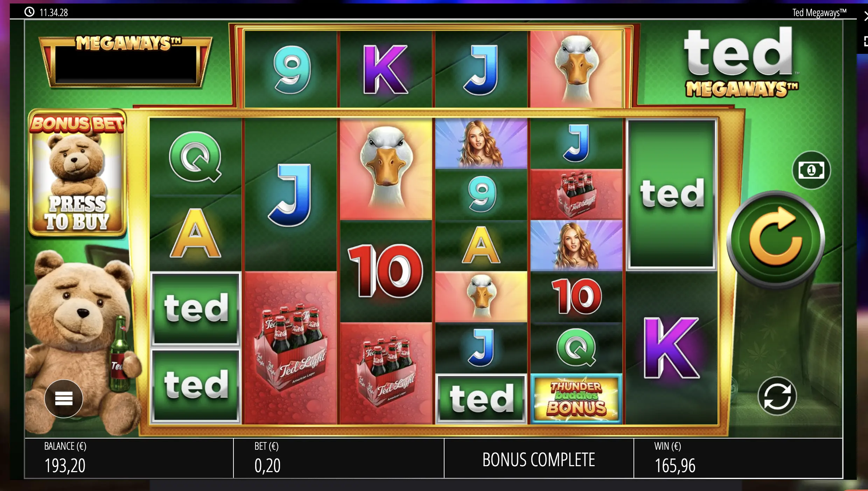Click the red 10 on the third reel
This screenshot has width=868, height=491.
pos(386,271)
